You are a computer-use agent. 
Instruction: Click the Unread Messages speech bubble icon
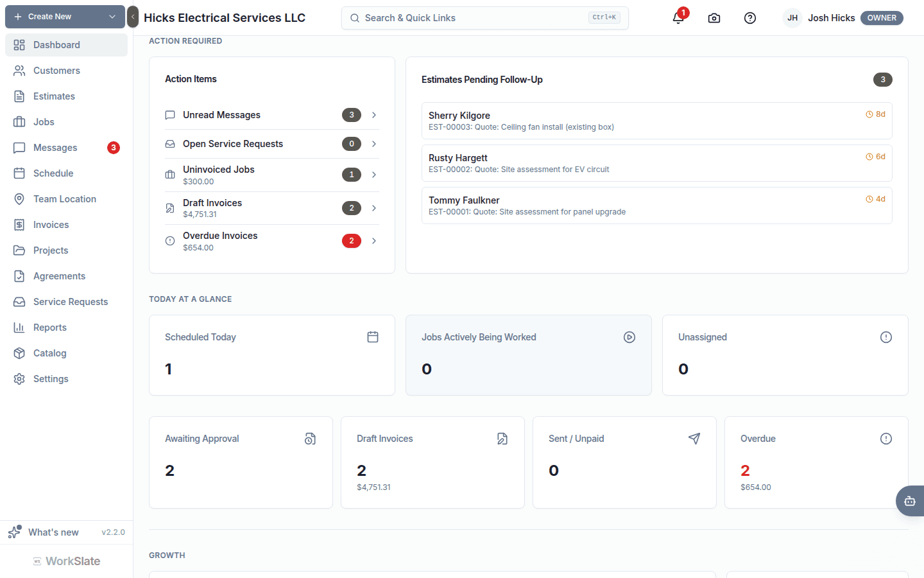pos(170,115)
